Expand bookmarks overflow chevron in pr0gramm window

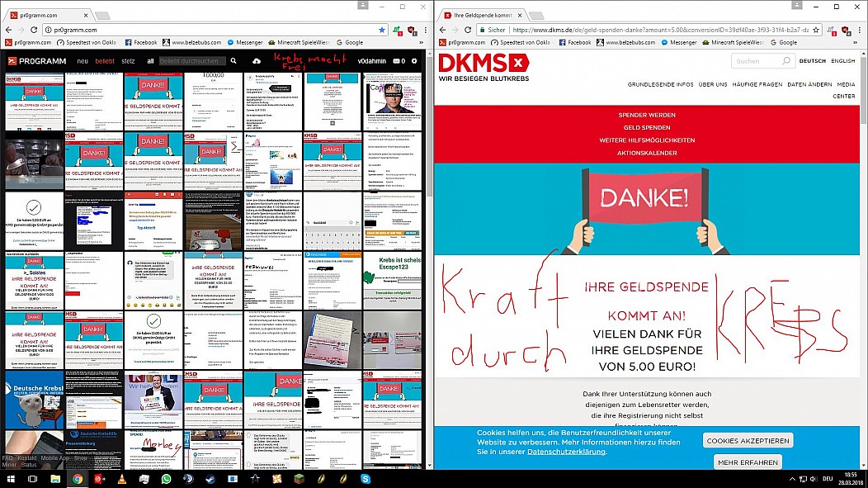tap(422, 43)
